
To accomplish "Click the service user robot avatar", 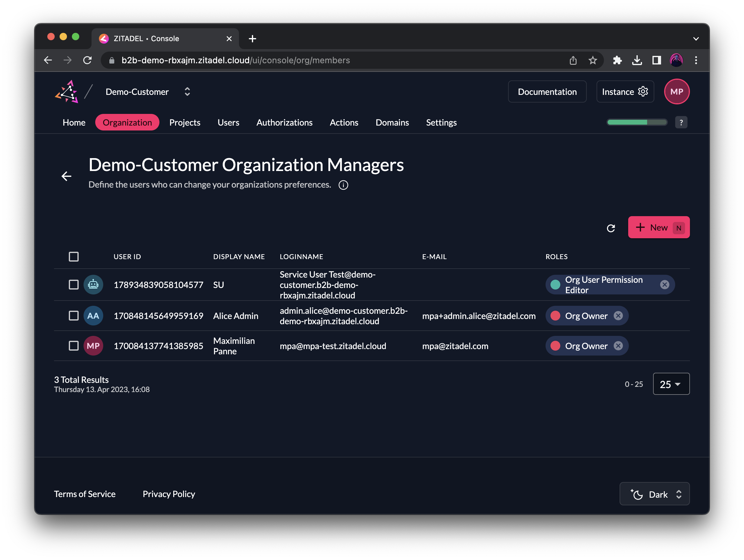I will point(93,285).
